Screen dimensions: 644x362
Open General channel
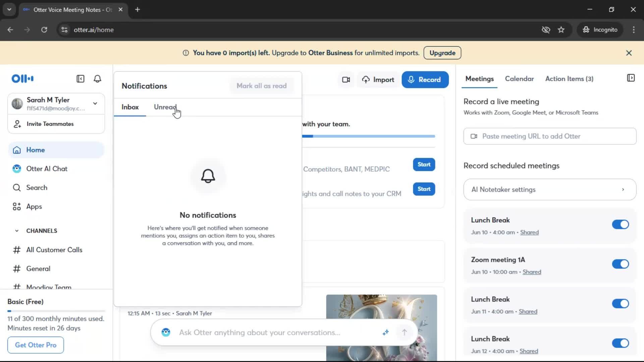[x=38, y=268]
